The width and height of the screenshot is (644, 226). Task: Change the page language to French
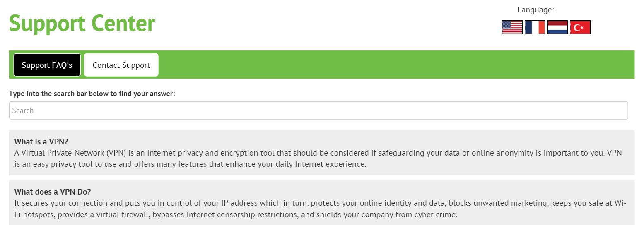click(x=535, y=27)
